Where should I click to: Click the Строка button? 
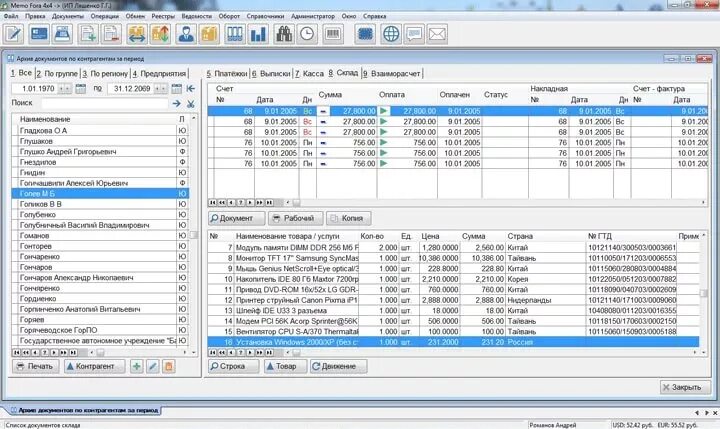[233, 367]
